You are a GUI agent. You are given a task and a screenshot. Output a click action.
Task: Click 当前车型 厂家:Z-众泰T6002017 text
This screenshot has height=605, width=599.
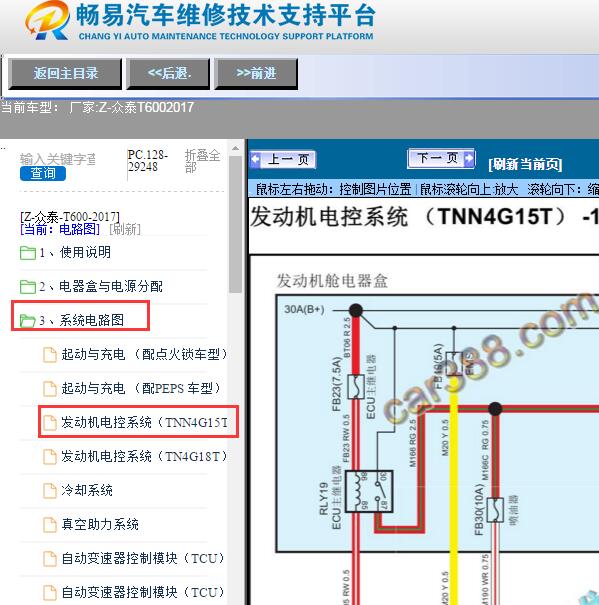coord(97,107)
